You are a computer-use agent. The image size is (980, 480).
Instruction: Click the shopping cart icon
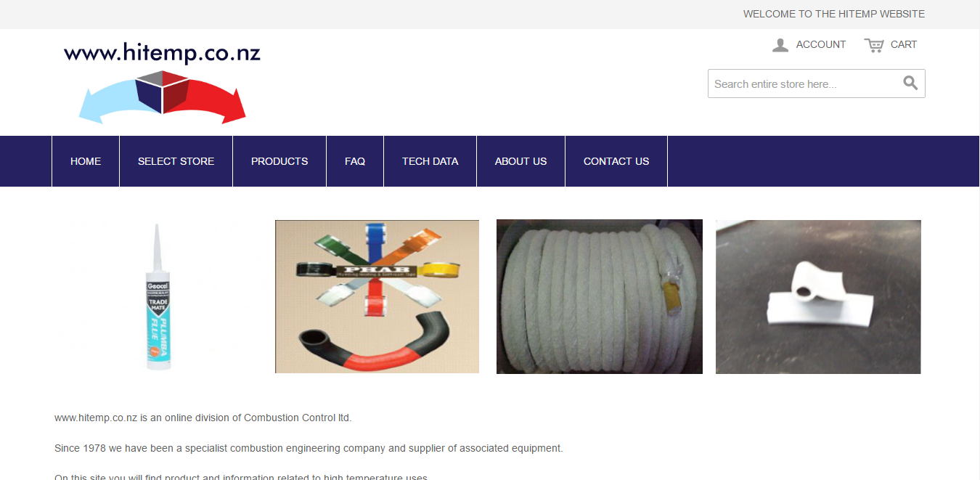tap(874, 45)
